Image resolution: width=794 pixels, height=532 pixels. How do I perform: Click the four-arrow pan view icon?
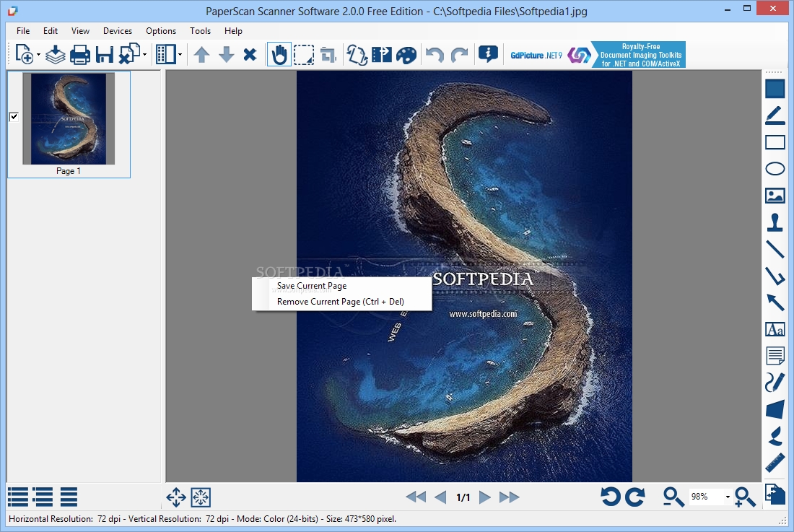click(x=175, y=497)
